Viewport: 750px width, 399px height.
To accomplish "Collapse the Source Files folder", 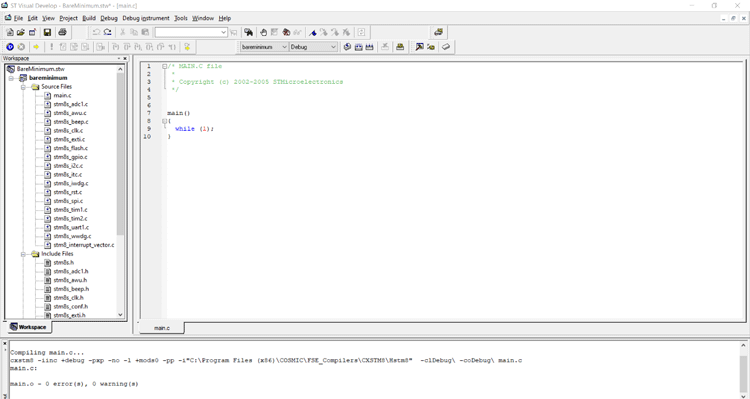I will pyautogui.click(x=23, y=87).
